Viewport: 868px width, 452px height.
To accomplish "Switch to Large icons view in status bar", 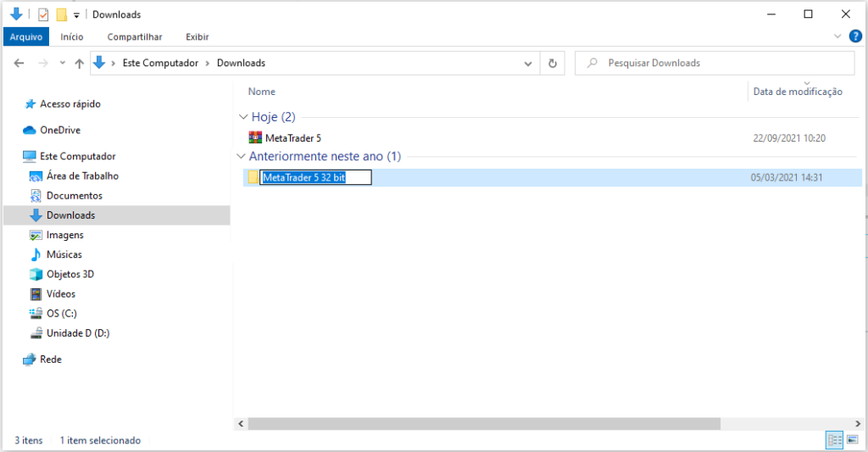I will [850, 440].
